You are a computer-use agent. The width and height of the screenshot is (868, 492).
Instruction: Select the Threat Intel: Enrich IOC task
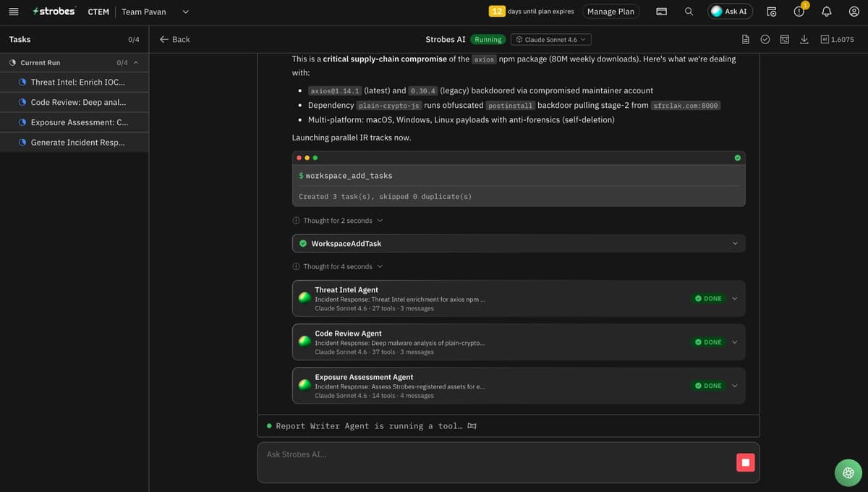click(75, 82)
